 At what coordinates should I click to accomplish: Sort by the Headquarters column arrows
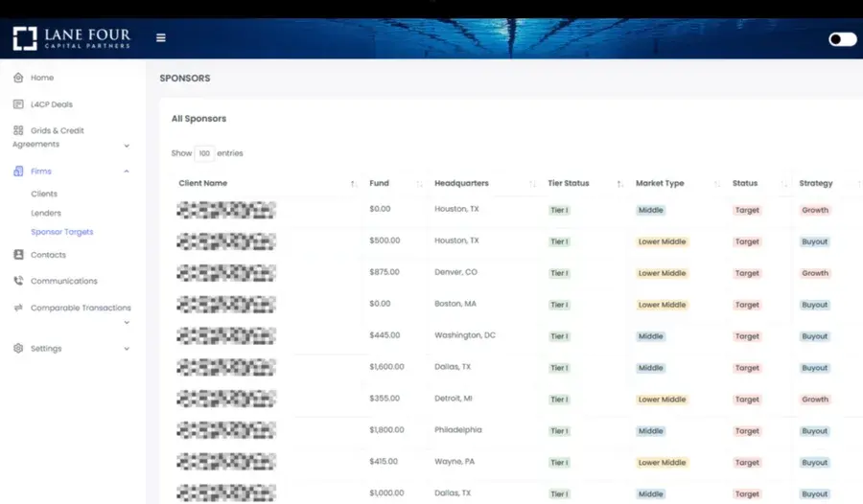532,184
